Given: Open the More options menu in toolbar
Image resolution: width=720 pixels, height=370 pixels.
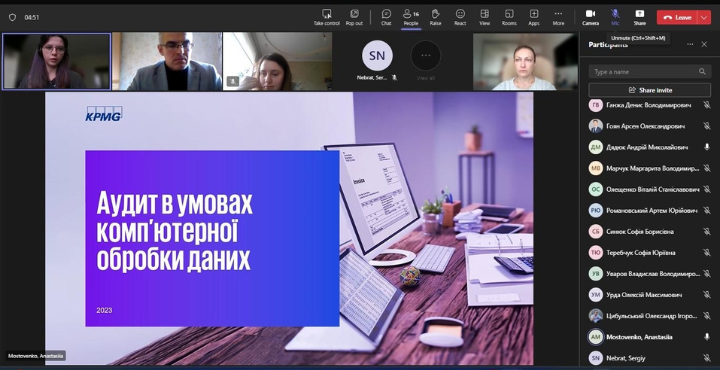Looking at the screenshot, I should tap(558, 17).
